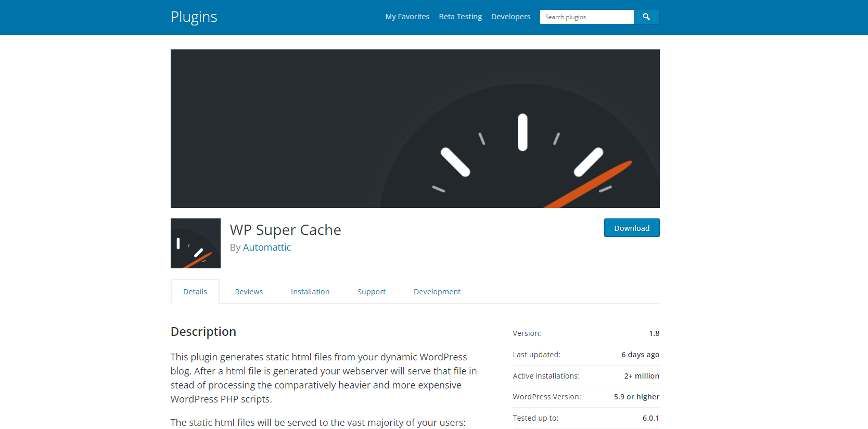Switch to the Reviews tab
Screen dimensions: 868x429
(x=249, y=292)
